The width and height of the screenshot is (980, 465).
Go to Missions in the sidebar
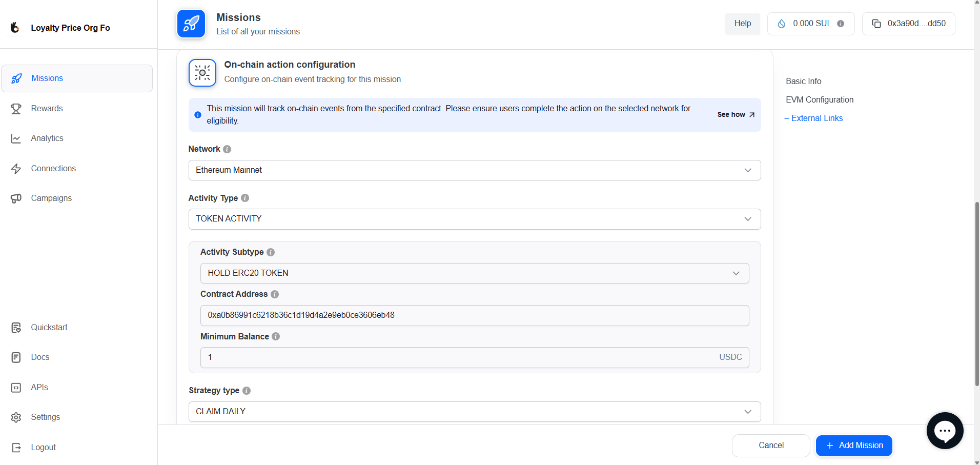point(77,78)
